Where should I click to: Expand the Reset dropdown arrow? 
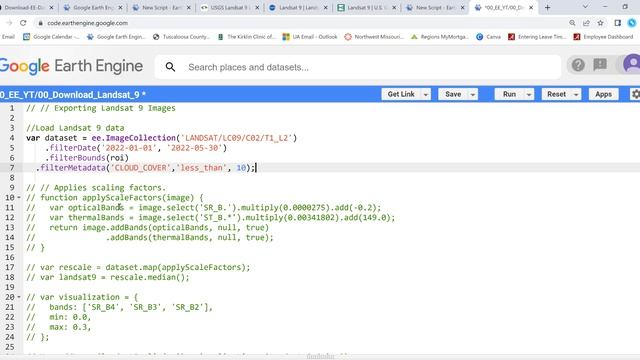pyautogui.click(x=576, y=94)
